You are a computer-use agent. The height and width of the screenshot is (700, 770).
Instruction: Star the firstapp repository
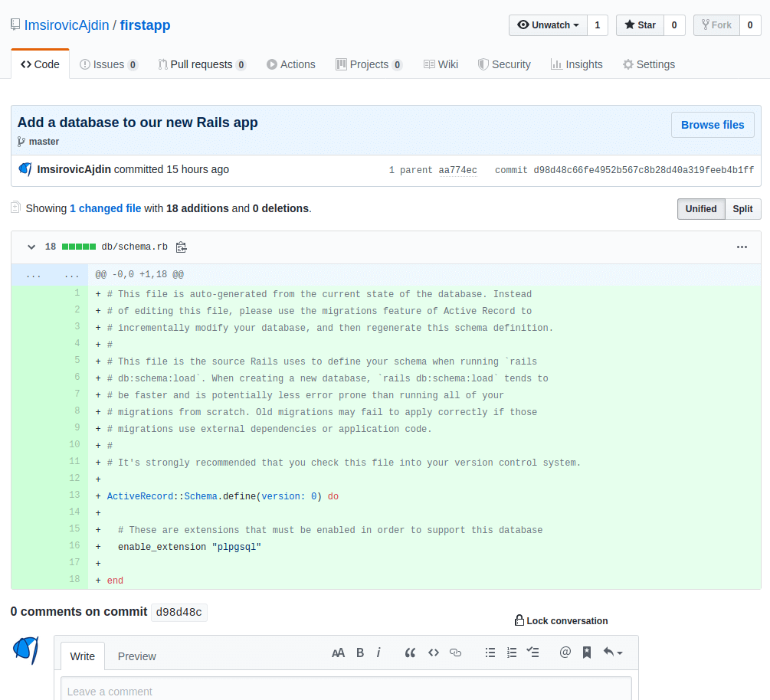[x=640, y=25]
